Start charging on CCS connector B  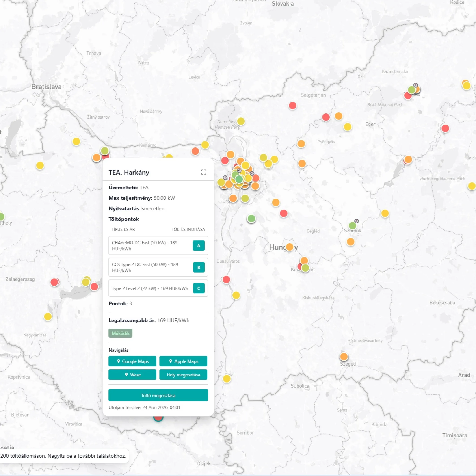[x=199, y=267]
